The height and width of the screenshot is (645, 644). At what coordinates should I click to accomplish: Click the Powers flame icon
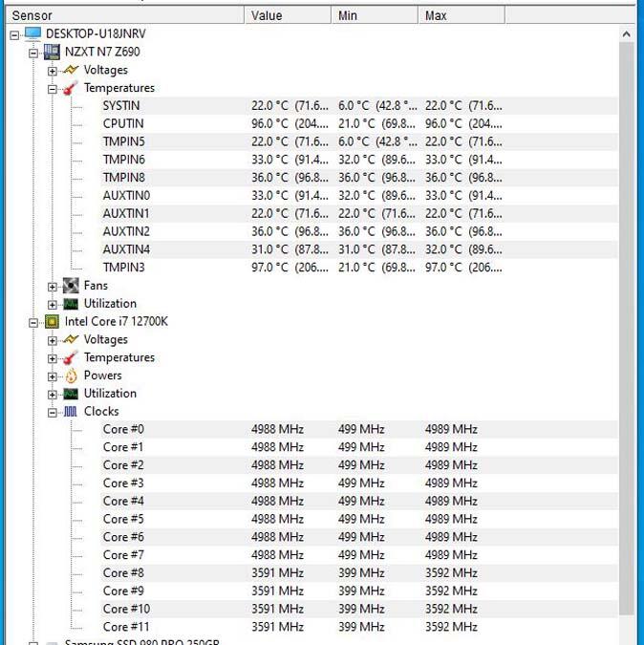coord(71,376)
